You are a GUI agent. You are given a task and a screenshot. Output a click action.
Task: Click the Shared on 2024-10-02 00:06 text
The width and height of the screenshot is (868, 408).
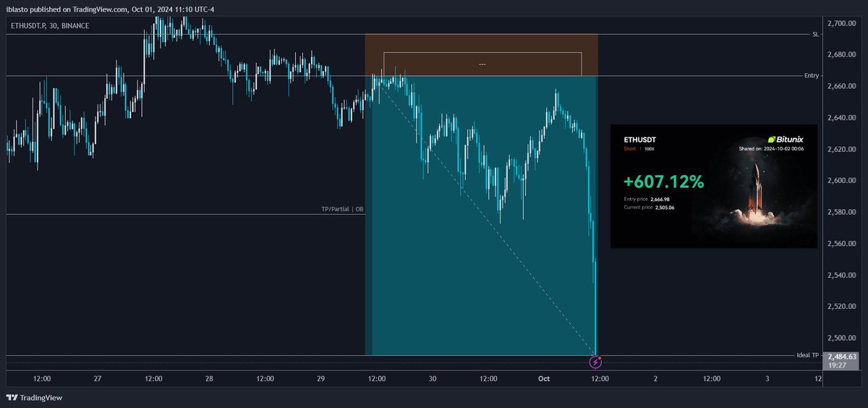771,148
